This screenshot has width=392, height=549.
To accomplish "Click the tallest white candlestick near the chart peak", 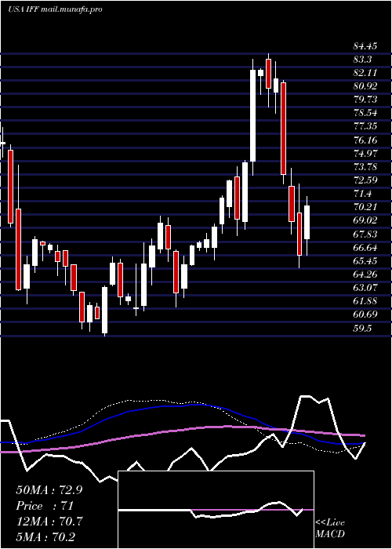I will tap(252, 115).
